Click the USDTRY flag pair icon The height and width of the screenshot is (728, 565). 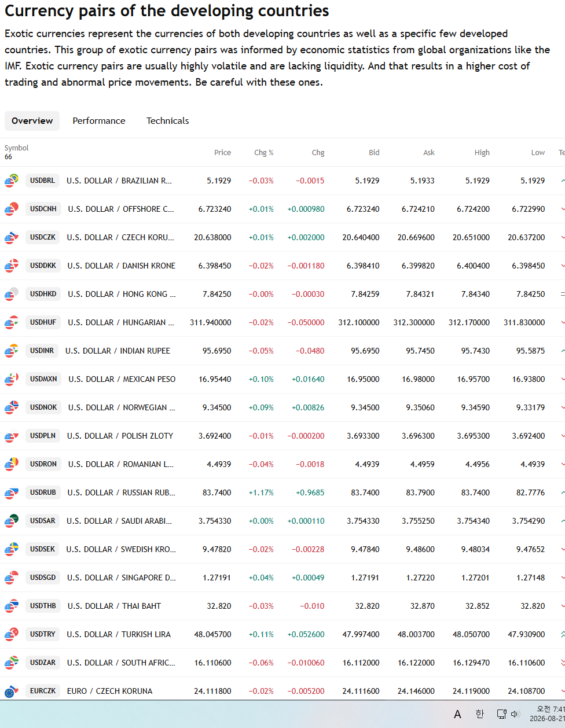pyautogui.click(x=12, y=634)
